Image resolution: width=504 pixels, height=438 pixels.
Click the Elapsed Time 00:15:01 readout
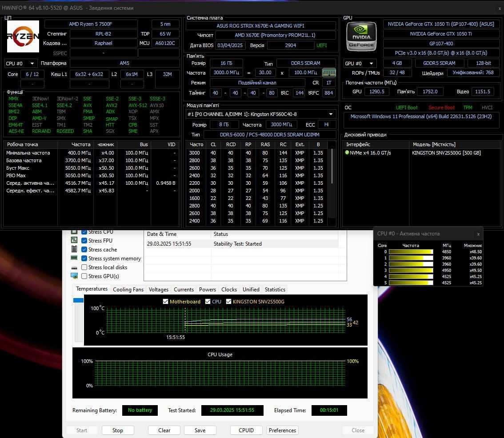[329, 410]
